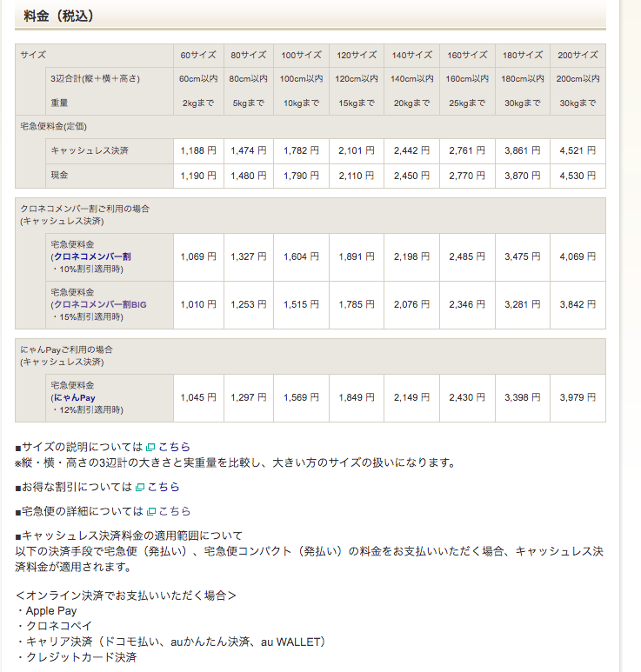Click こちら link for お得な割引

tap(164, 487)
